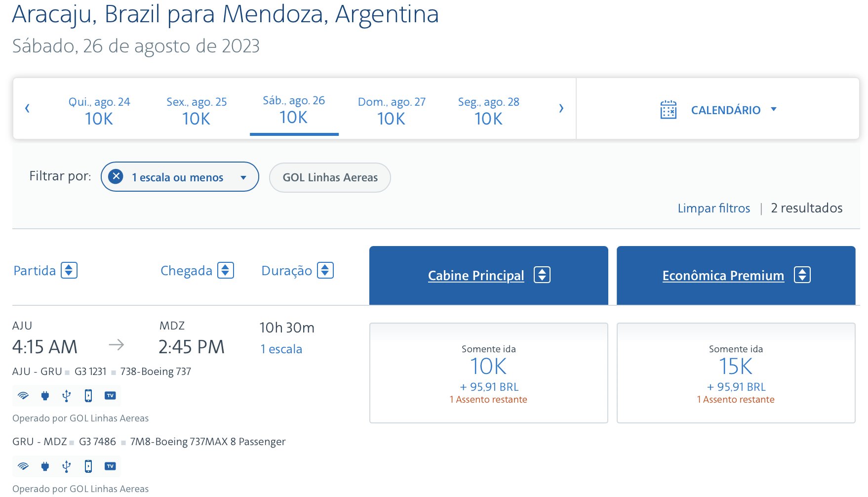This screenshot has height=497, width=868.
Task: Open the 1 escala details link
Action: (281, 349)
